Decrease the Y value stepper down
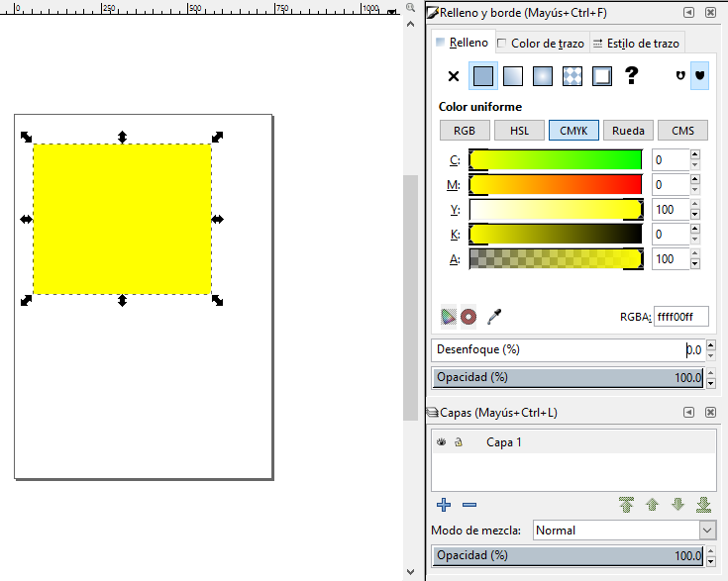Image resolution: width=728 pixels, height=581 pixels. [694, 215]
